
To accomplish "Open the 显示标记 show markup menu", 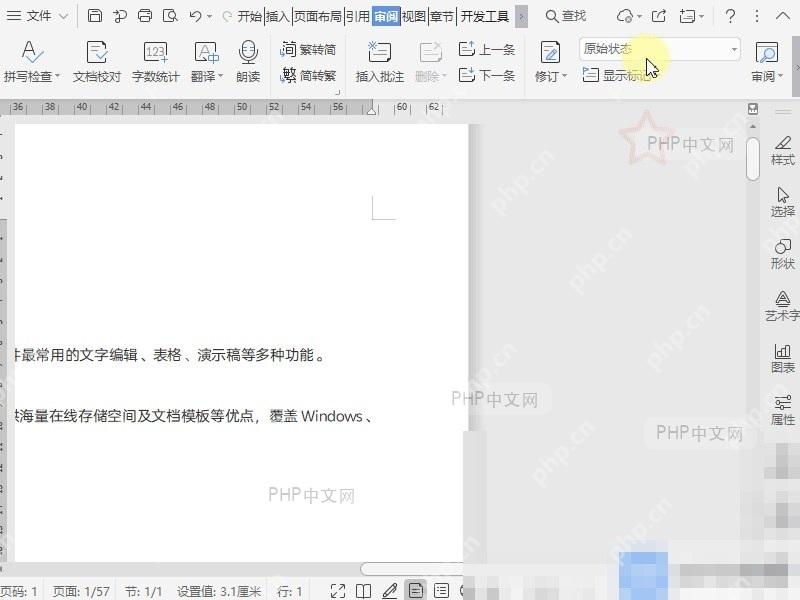I will [617, 76].
